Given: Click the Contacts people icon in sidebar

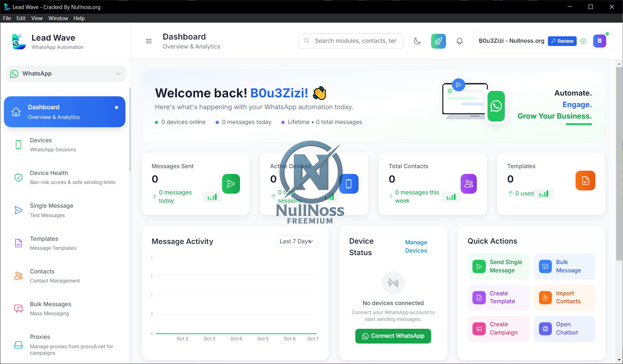Looking at the screenshot, I should [18, 276].
